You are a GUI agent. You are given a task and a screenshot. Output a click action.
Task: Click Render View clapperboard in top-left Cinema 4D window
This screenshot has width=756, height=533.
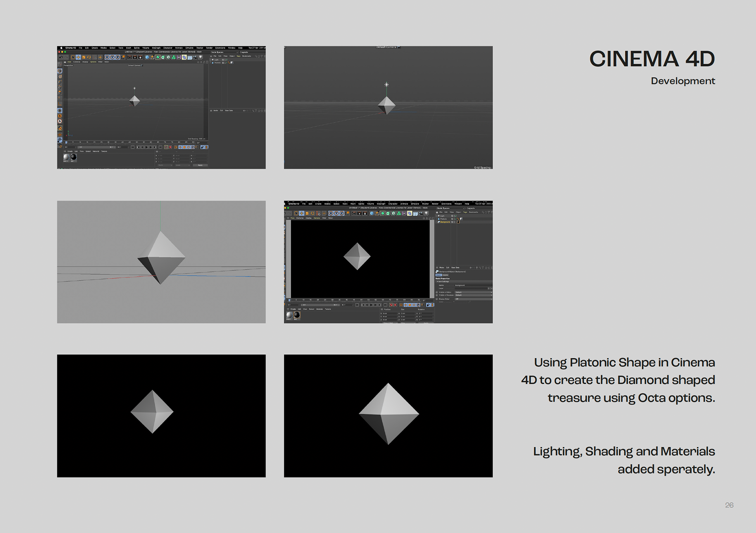(x=130, y=57)
